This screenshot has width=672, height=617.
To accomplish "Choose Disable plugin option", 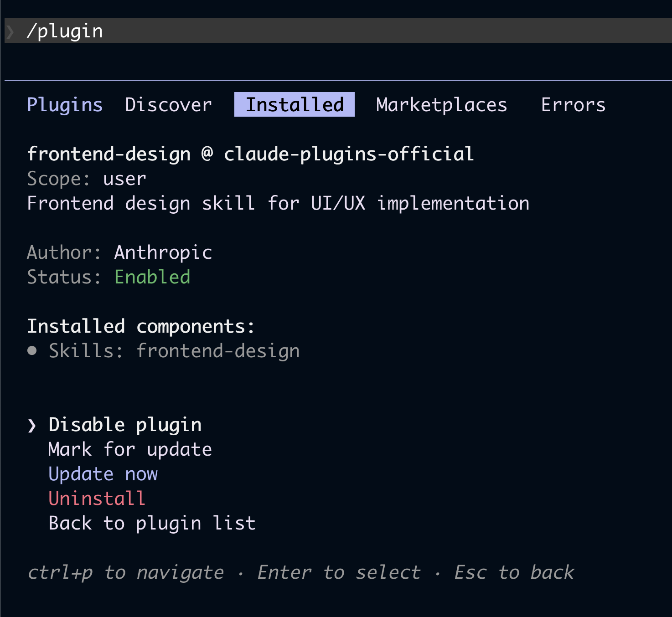I will tap(125, 425).
